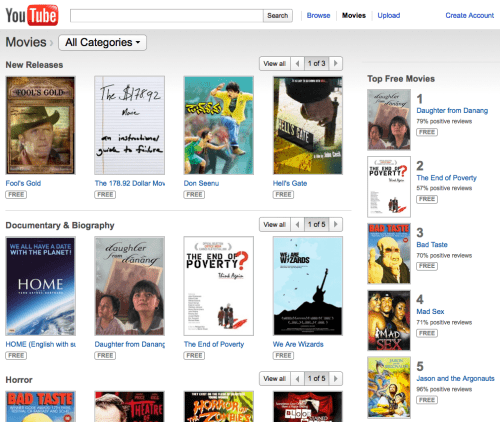The height and width of the screenshot is (422, 500).
Task: Click We Are Wizards title link
Action: (298, 344)
